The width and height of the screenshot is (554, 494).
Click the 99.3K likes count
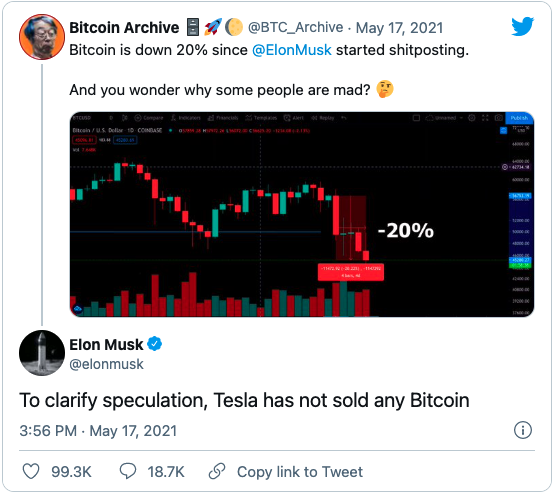coord(71,472)
